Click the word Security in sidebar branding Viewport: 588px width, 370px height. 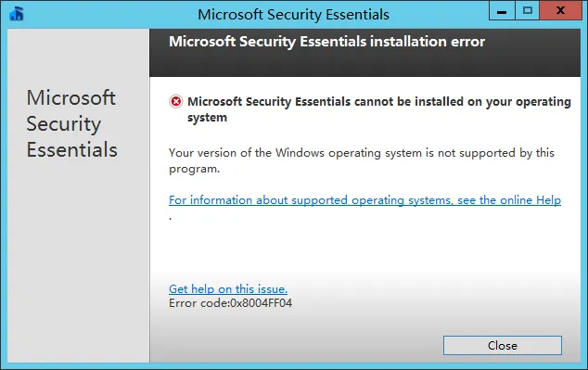[x=64, y=124]
